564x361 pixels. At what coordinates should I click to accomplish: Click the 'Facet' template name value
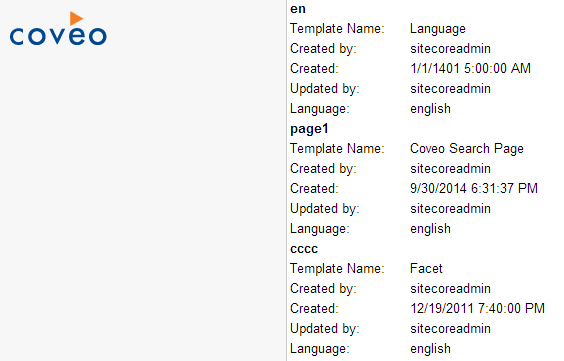pos(426,269)
